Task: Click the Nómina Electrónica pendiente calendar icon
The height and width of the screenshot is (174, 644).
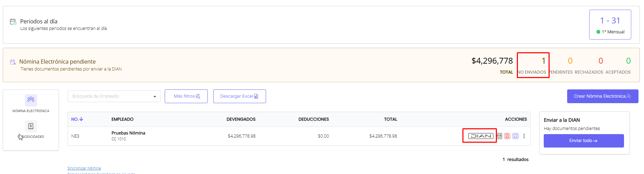Action: click(x=13, y=62)
